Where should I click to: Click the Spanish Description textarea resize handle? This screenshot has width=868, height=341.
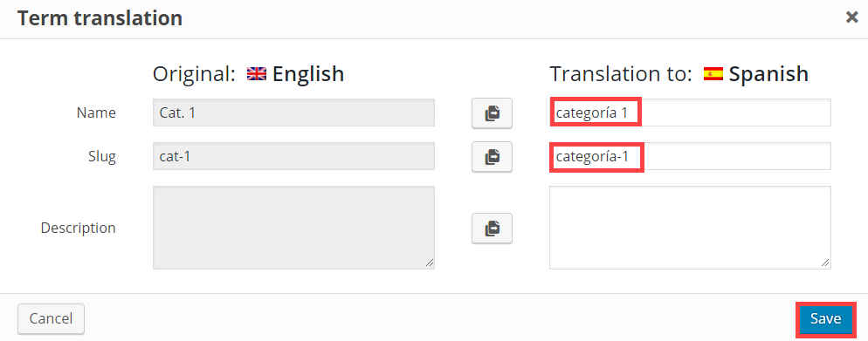825,263
